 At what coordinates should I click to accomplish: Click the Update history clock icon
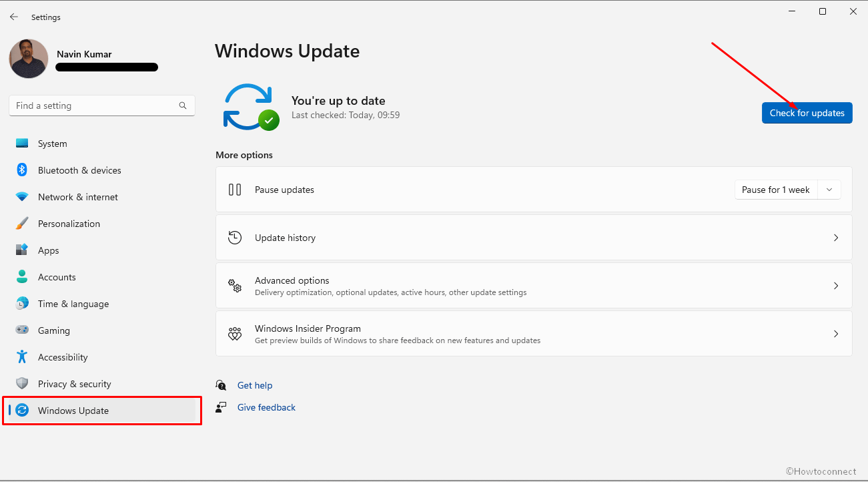coord(235,238)
